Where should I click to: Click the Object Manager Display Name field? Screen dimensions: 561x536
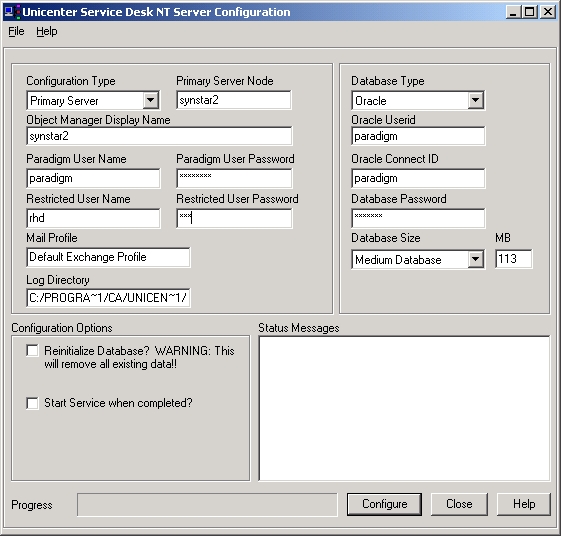point(159,136)
